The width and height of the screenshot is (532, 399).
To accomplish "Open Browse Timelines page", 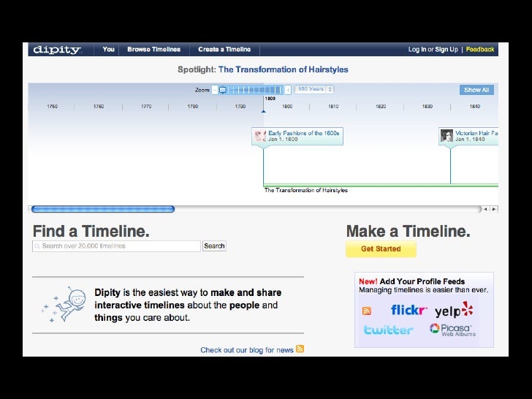I will [153, 49].
